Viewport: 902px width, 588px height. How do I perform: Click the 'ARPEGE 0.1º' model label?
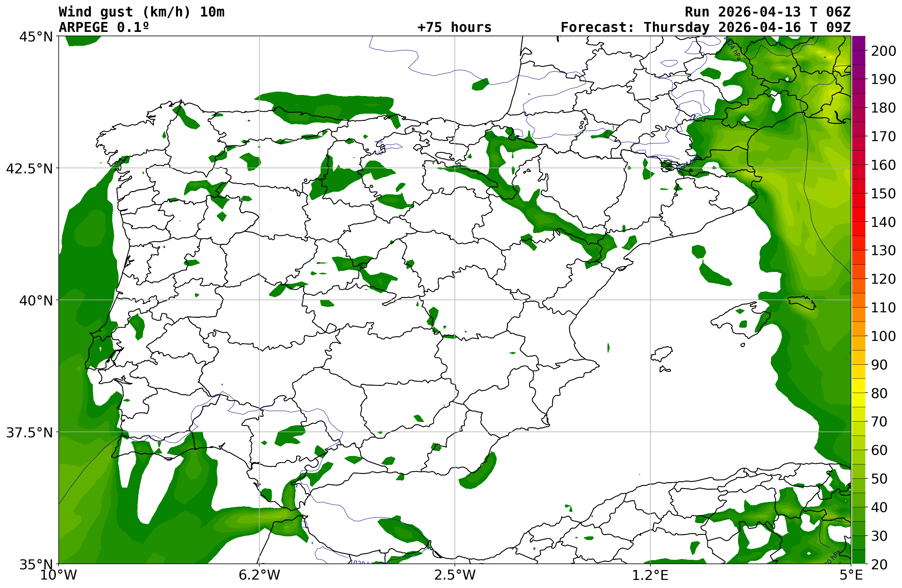(x=103, y=27)
